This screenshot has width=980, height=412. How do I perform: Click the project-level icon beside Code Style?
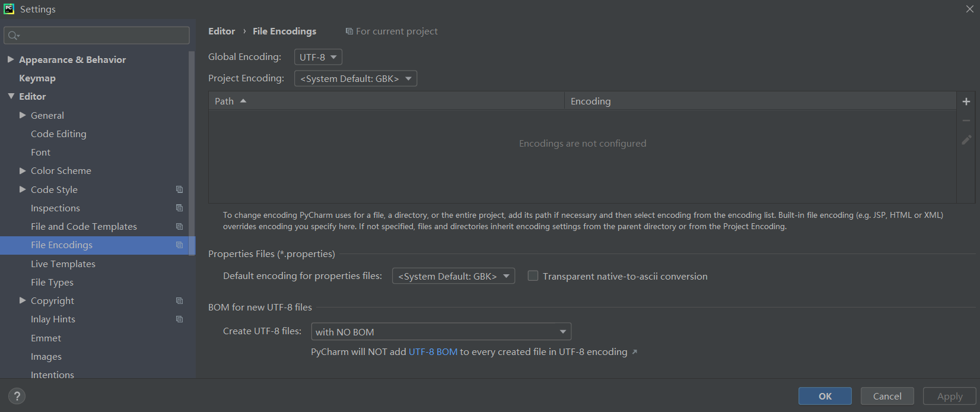pos(179,189)
